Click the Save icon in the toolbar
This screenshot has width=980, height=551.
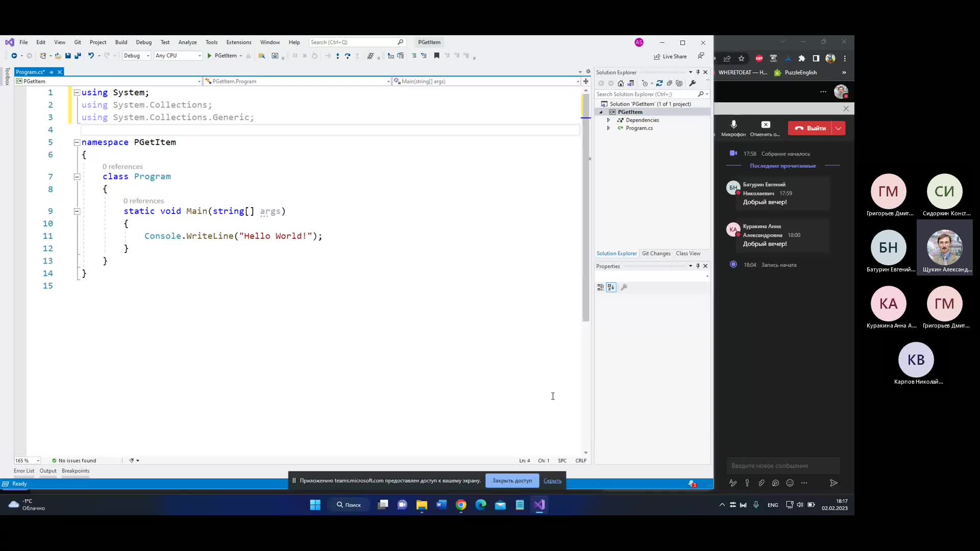pos(68,56)
